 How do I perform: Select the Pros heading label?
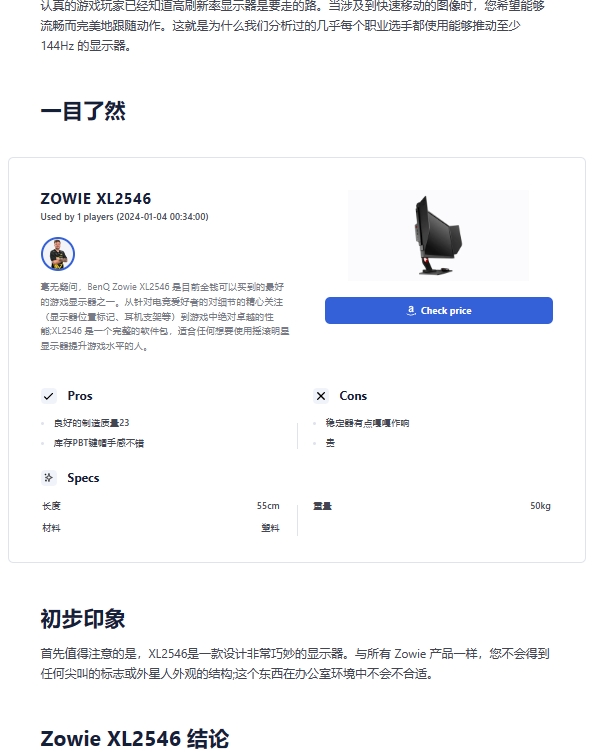[80, 396]
